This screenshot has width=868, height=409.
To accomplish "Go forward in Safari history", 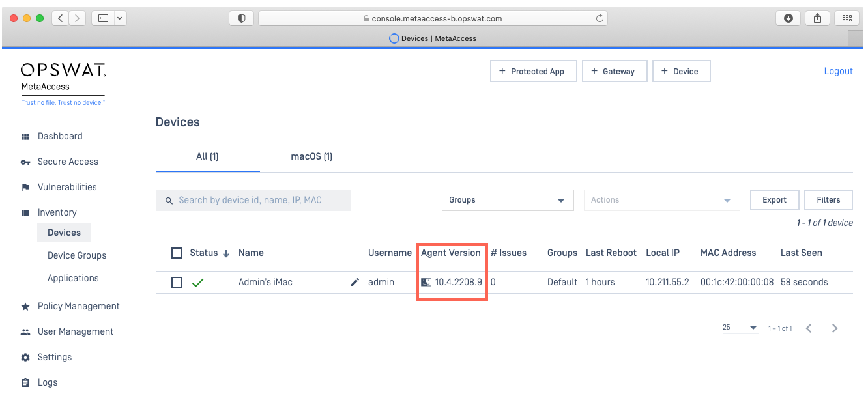I will 78,18.
